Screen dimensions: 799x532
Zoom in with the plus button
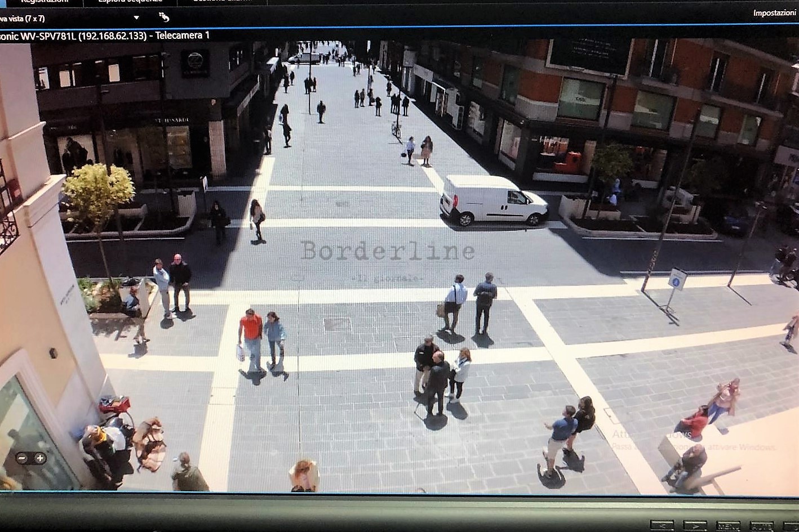[40, 458]
